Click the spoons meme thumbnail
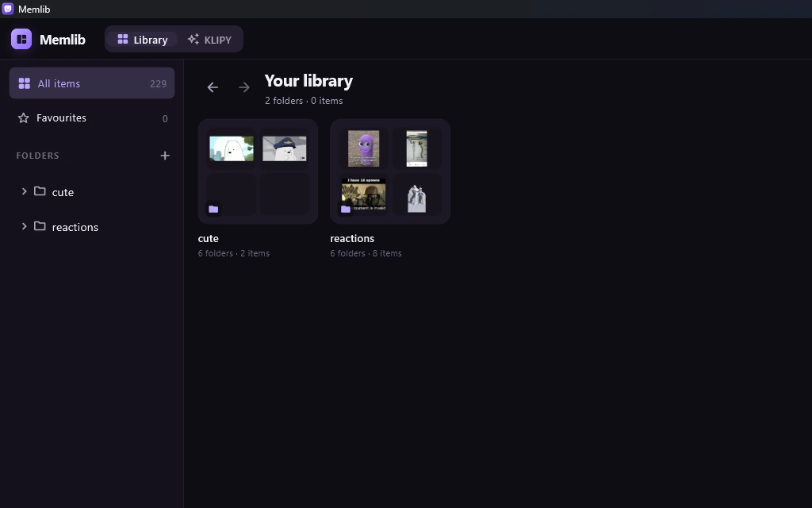The height and width of the screenshot is (508, 812). click(x=363, y=194)
